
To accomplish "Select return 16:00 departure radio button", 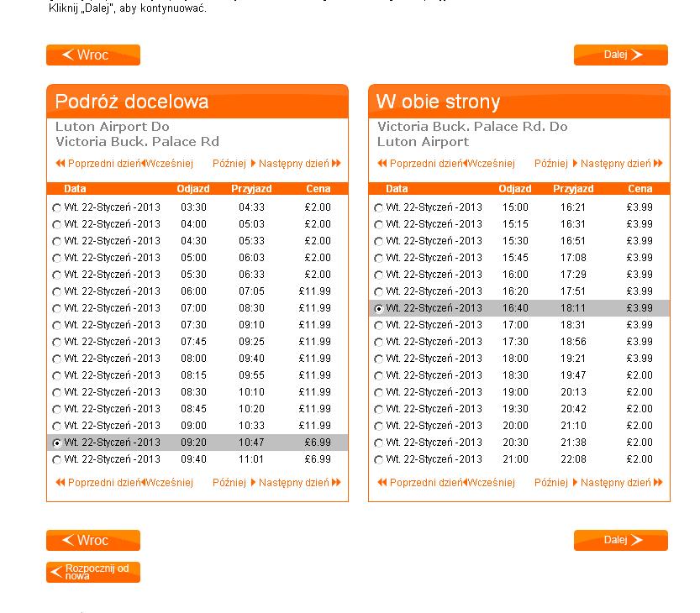I will (378, 275).
